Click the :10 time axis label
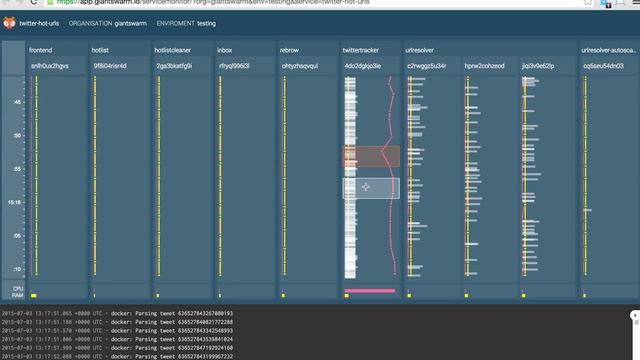The width and height of the screenshot is (640, 360). (x=17, y=269)
